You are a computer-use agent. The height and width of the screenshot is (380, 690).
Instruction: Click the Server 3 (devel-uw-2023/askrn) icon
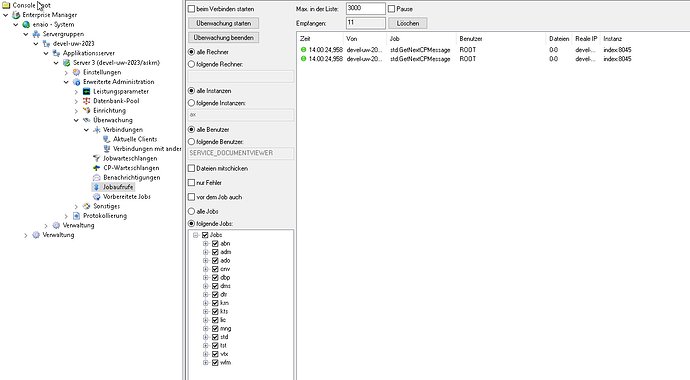(66, 63)
